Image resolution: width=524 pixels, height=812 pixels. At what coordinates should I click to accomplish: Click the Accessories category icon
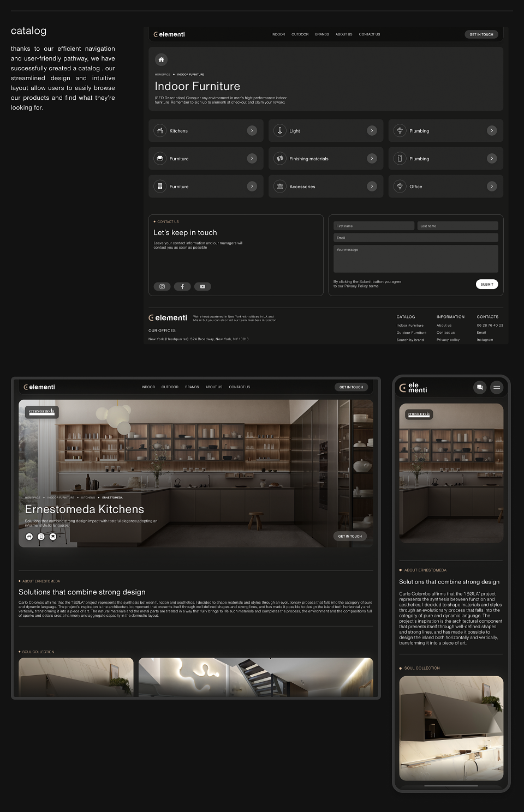pyautogui.click(x=280, y=187)
